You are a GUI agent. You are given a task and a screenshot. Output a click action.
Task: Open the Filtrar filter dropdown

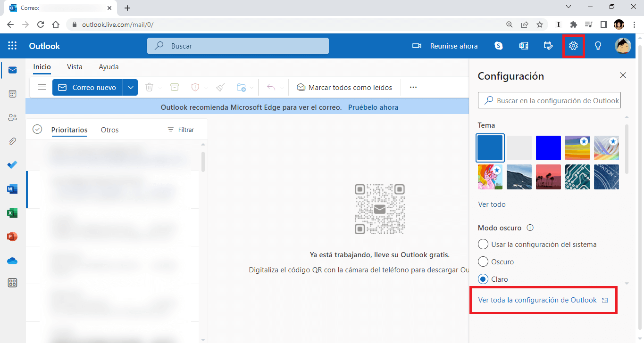point(181,130)
